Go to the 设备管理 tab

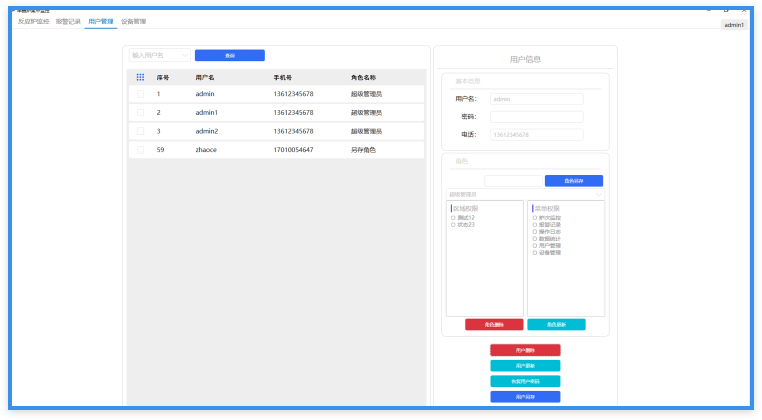tap(133, 21)
